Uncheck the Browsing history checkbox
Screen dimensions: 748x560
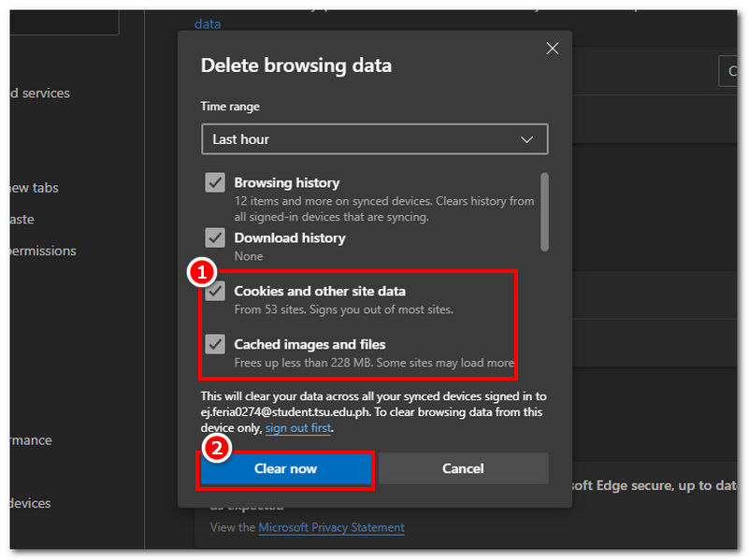point(215,183)
